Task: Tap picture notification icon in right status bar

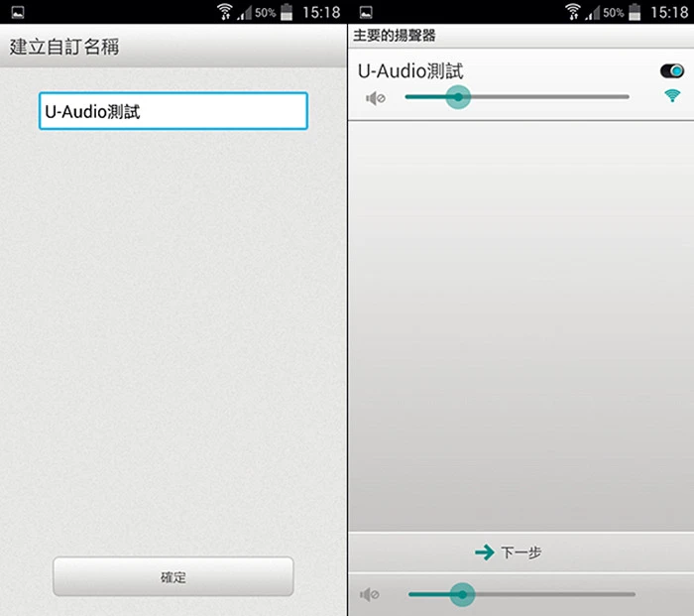Action: (366, 13)
